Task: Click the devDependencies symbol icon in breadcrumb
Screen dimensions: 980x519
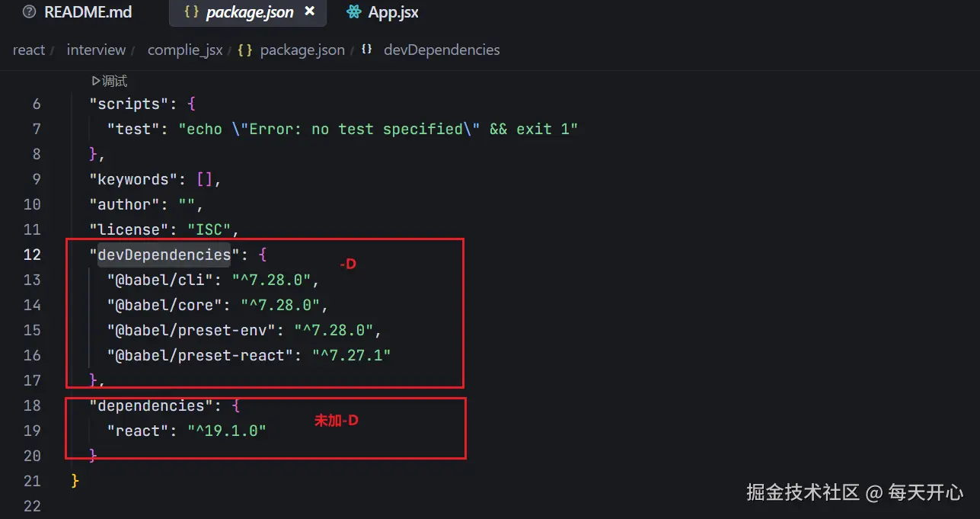Action: pyautogui.click(x=367, y=50)
